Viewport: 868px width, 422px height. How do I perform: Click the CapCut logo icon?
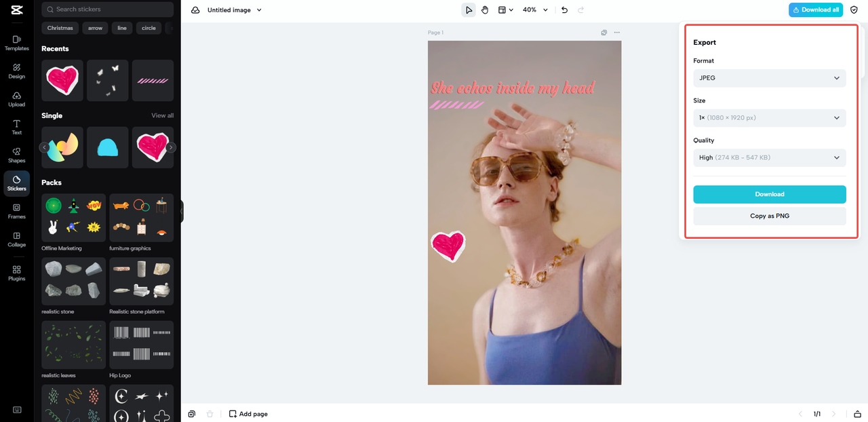[x=16, y=9]
